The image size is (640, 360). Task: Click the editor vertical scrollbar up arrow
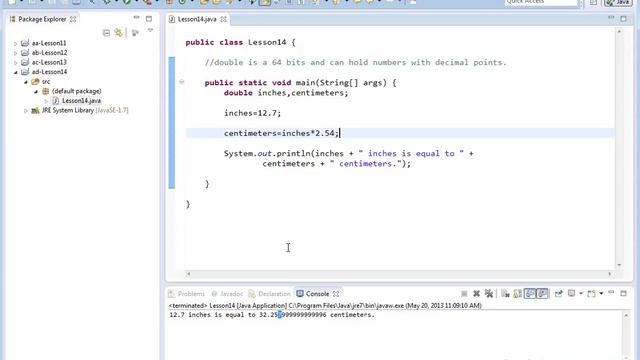click(619, 31)
